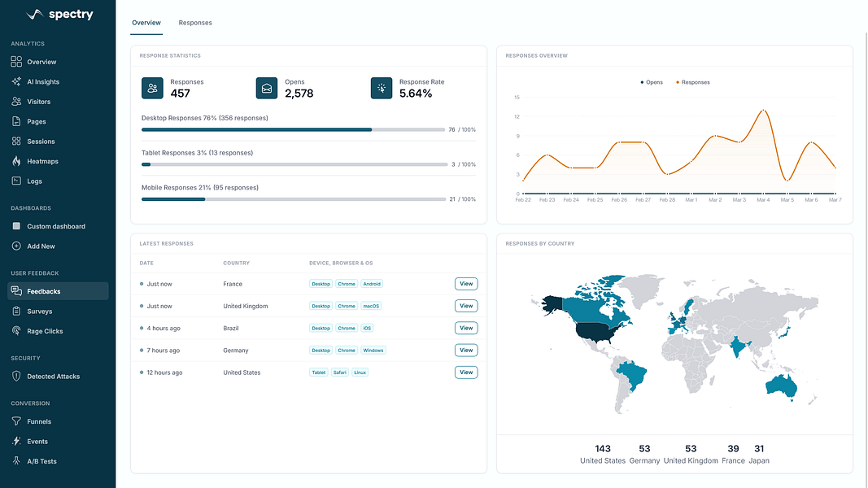Open the Surveys clipboard icon
868x488 pixels.
click(x=16, y=312)
